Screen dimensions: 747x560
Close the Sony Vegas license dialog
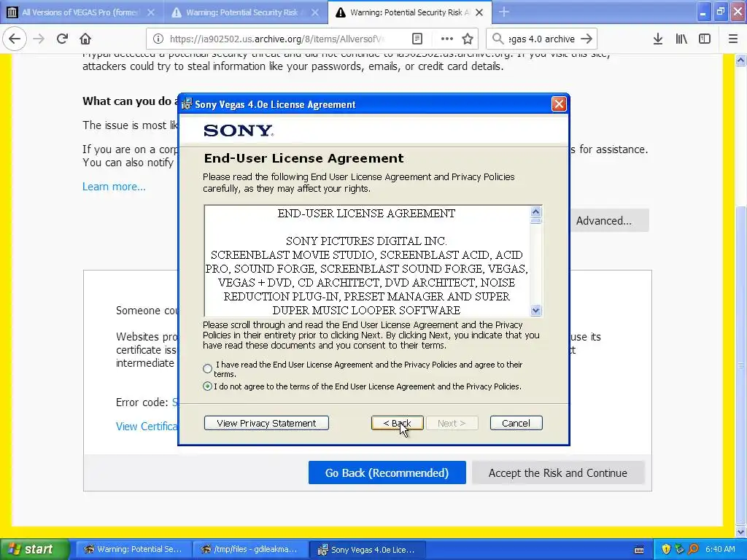559,104
